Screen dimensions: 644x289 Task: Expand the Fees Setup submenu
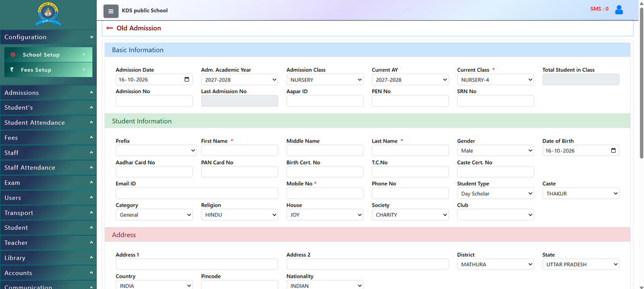point(48,70)
